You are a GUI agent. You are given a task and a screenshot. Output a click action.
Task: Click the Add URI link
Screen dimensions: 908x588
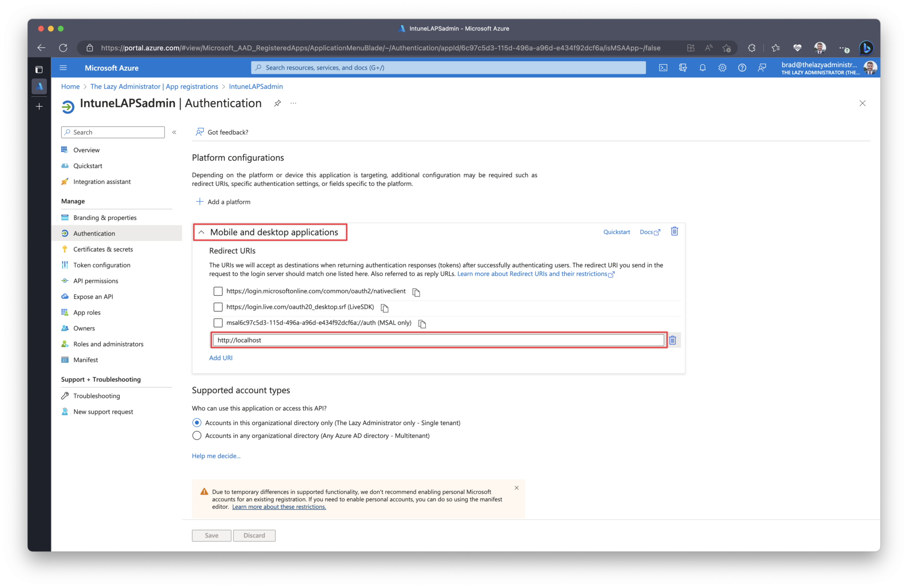(221, 358)
